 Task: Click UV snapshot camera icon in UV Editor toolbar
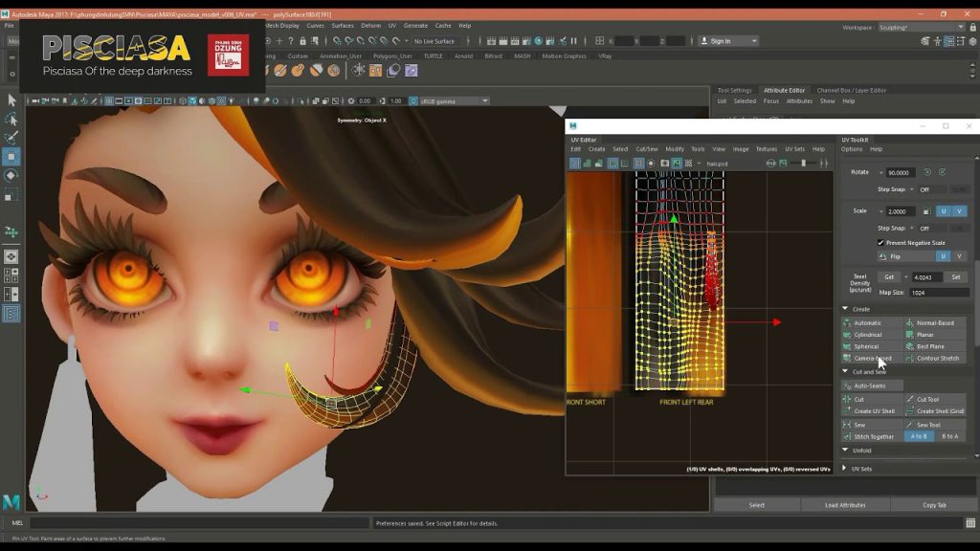point(664,164)
